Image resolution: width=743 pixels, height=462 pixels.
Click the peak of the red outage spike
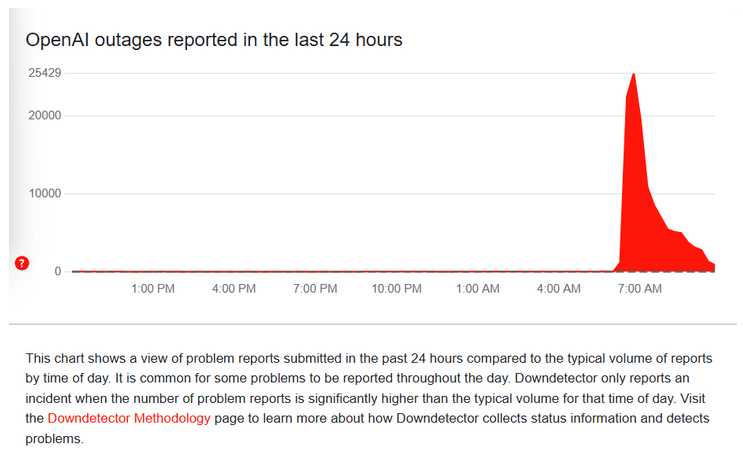click(x=634, y=75)
